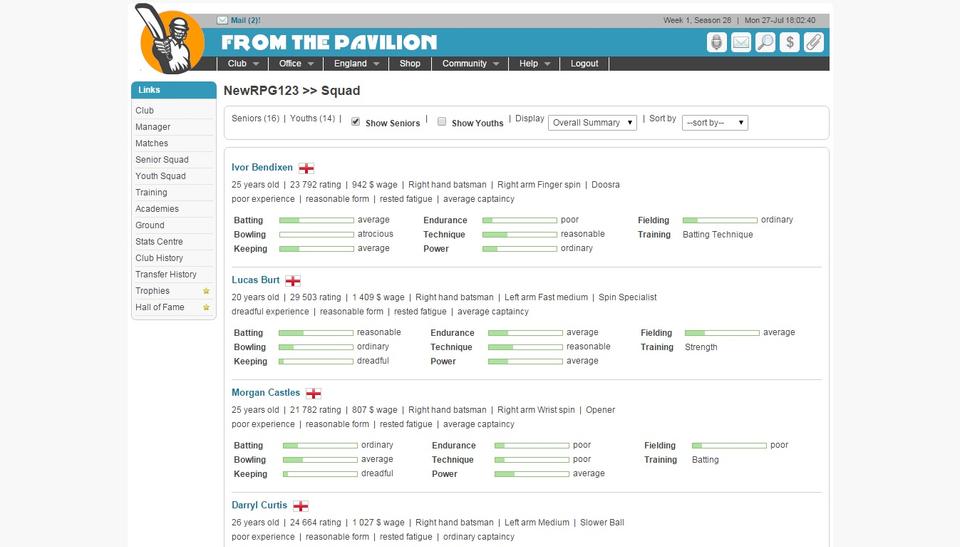The height and width of the screenshot is (547, 960).
Task: Open the Mail (2)! link
Action: pyautogui.click(x=244, y=20)
